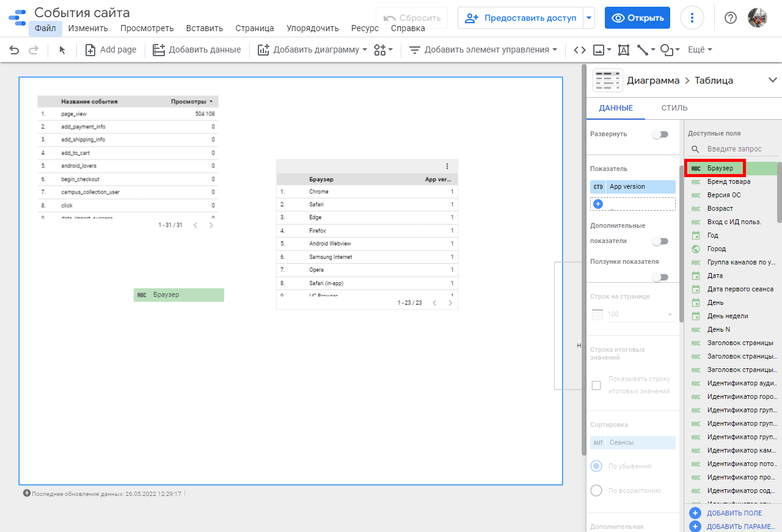Go to next page of Браузер table
Image resolution: width=782 pixels, height=532 pixels.
click(x=450, y=302)
